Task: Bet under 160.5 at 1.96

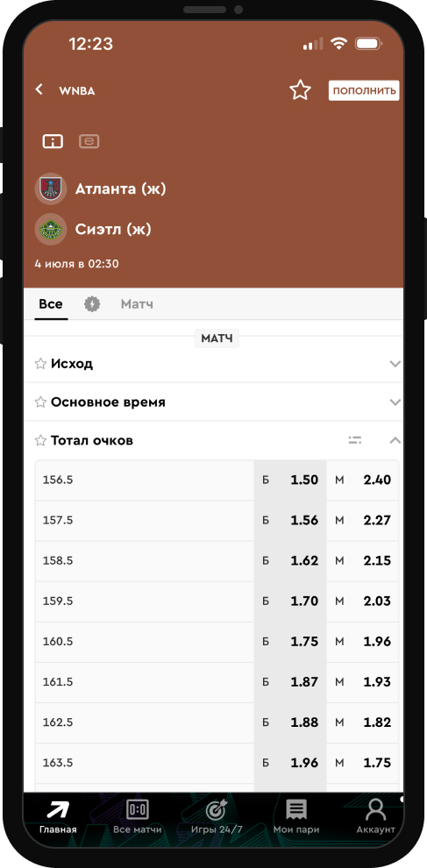Action: tap(363, 642)
